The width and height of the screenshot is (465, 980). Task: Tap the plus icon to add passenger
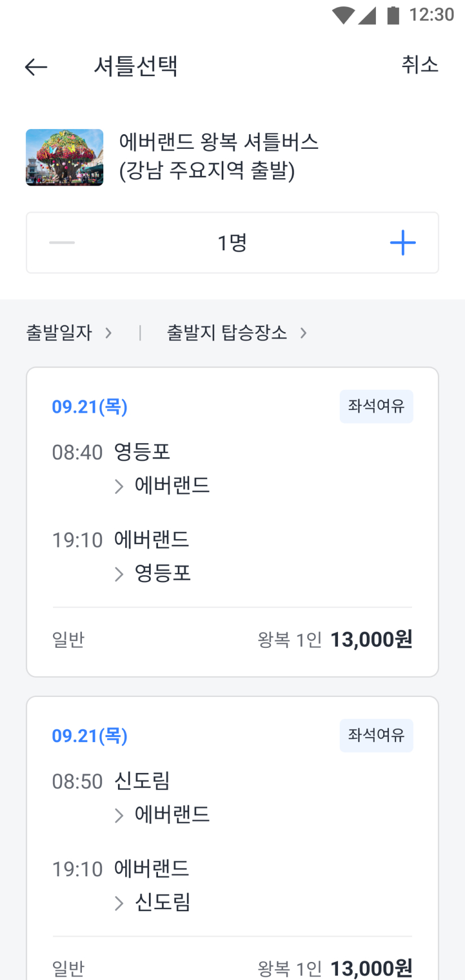[402, 242]
